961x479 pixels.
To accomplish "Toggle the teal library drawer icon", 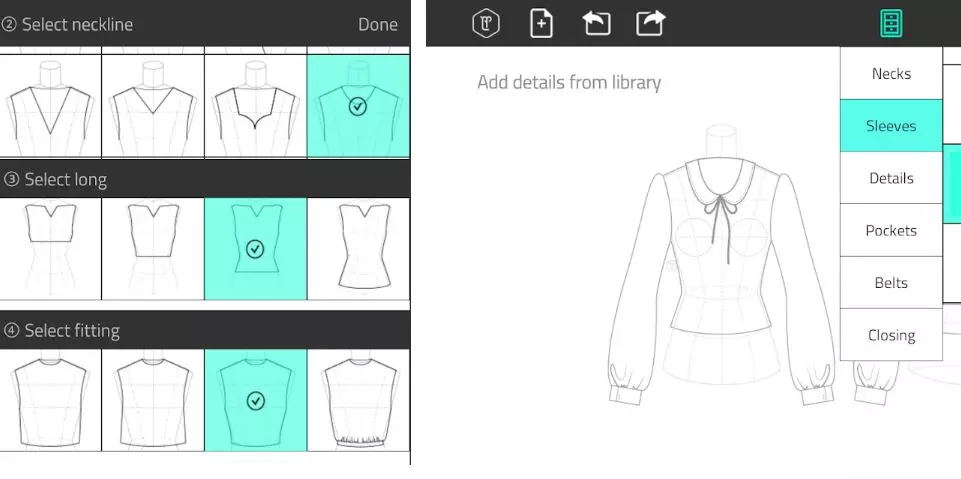I will coord(891,23).
